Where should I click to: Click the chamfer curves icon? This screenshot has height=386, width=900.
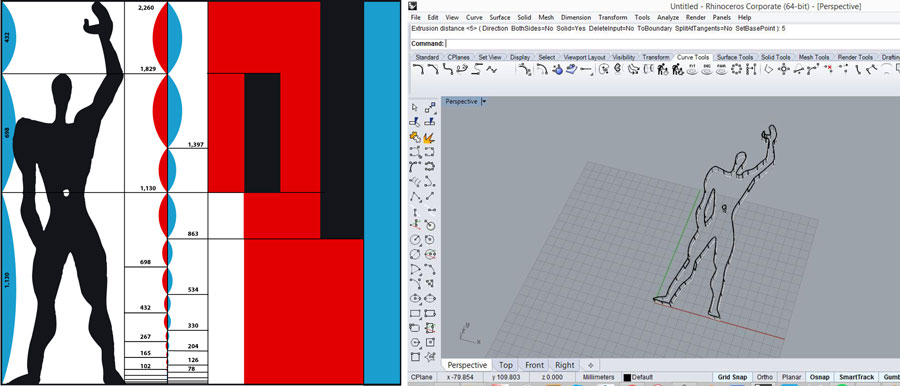point(434,70)
